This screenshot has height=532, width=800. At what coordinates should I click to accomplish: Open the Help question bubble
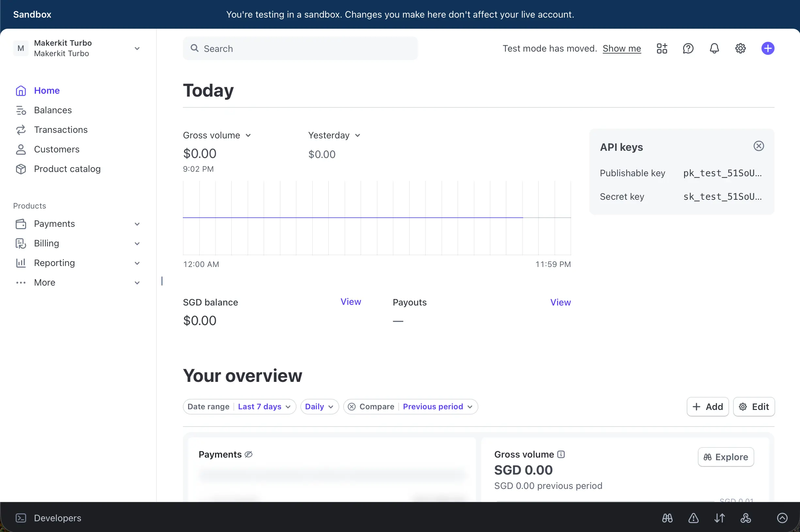[688, 48]
